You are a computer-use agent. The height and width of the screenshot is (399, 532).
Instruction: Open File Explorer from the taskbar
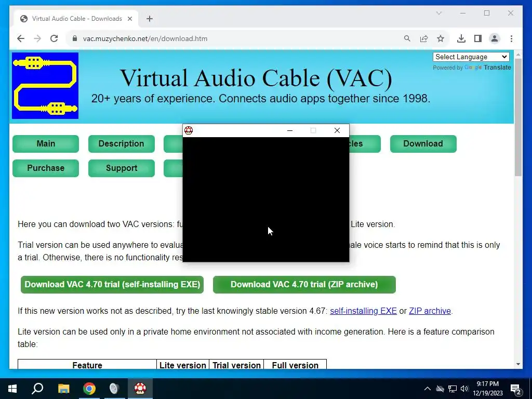63,389
